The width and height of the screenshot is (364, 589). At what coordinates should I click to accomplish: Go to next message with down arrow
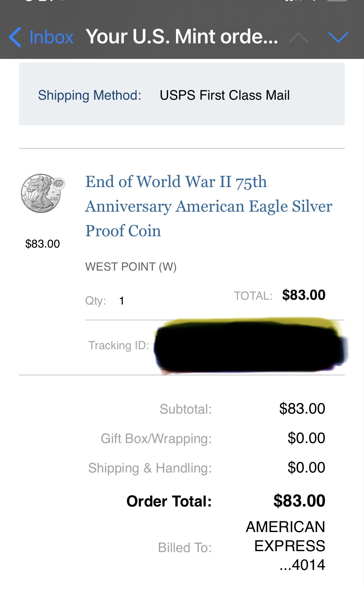pos(338,37)
